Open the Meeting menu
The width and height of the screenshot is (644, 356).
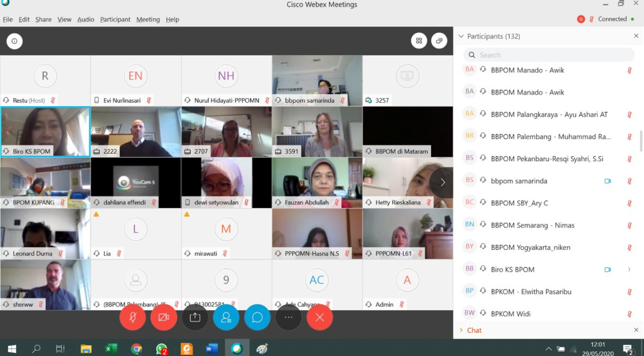tap(148, 19)
